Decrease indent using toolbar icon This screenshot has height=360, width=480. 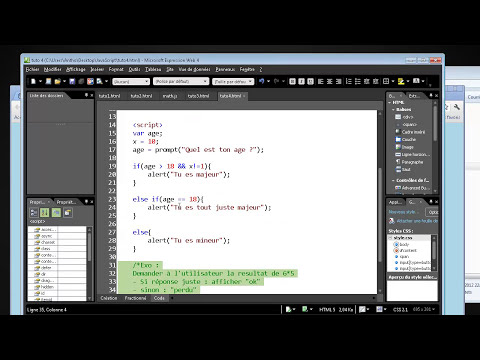tap(367, 81)
